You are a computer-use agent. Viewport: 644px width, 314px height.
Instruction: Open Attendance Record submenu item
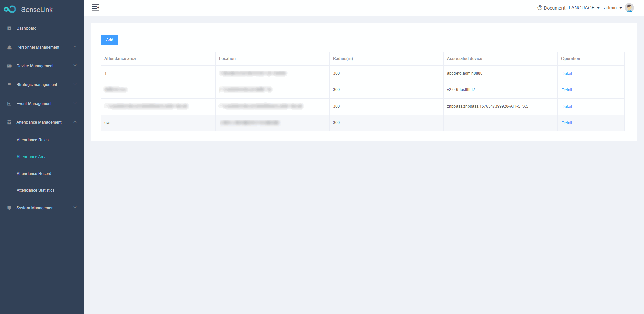pyautogui.click(x=34, y=174)
